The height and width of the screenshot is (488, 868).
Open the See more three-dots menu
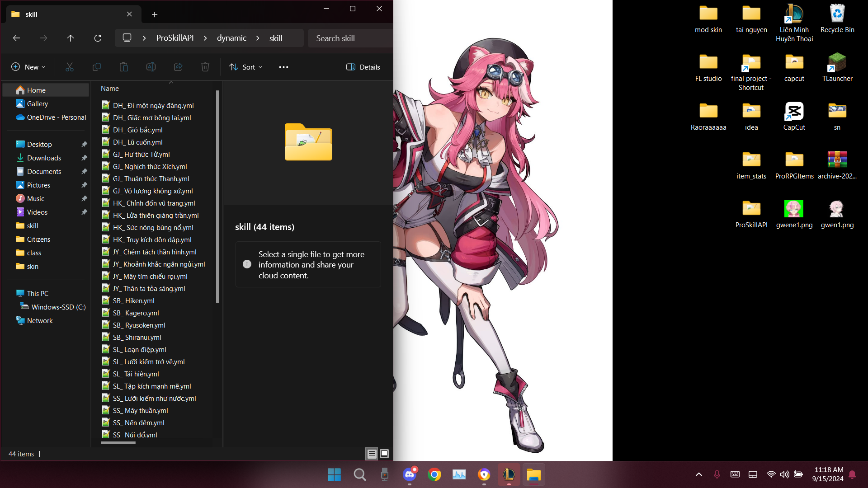pos(283,67)
